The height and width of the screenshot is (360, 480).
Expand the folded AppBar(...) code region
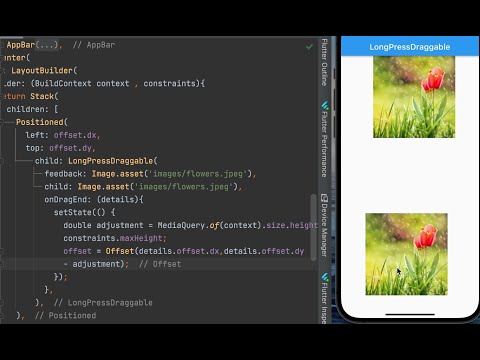coord(47,45)
